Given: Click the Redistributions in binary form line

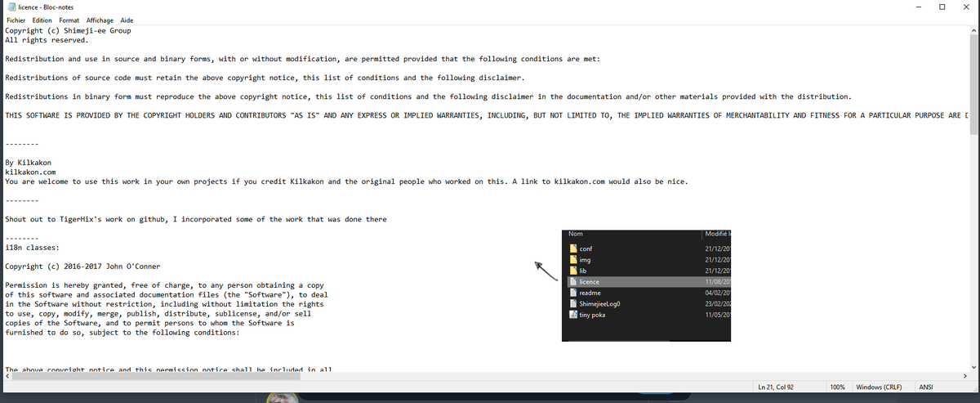Looking at the screenshot, I should [x=428, y=96].
